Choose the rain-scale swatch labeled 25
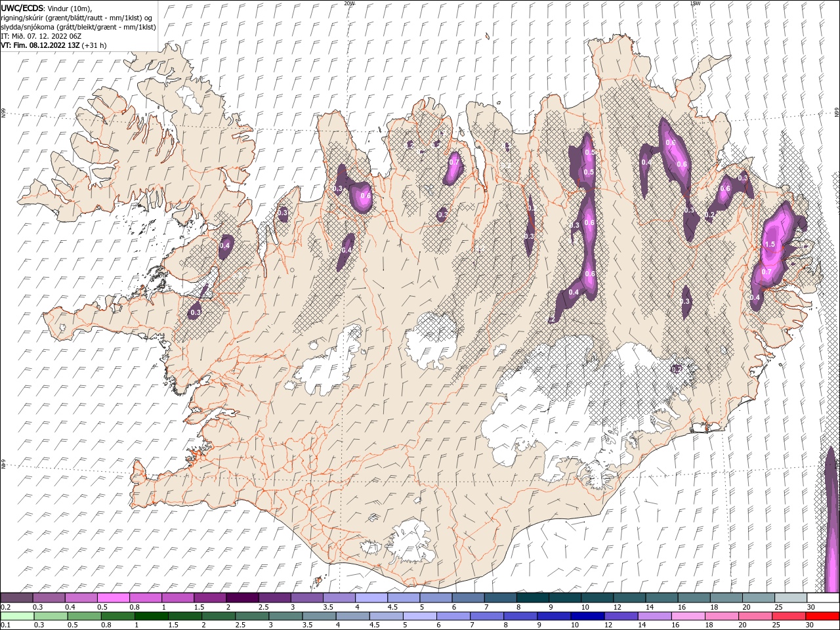Image resolution: width=840 pixels, height=630 pixels. point(789,616)
